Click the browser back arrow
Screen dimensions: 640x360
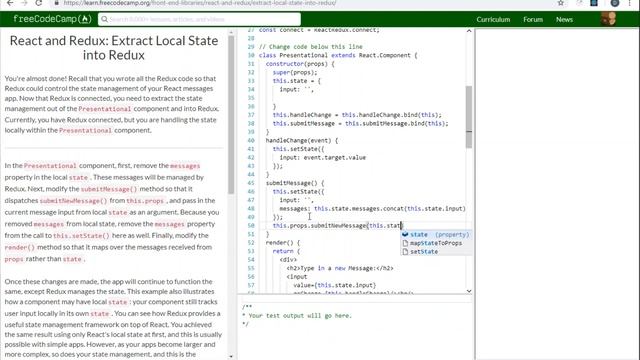tap(10, 3)
